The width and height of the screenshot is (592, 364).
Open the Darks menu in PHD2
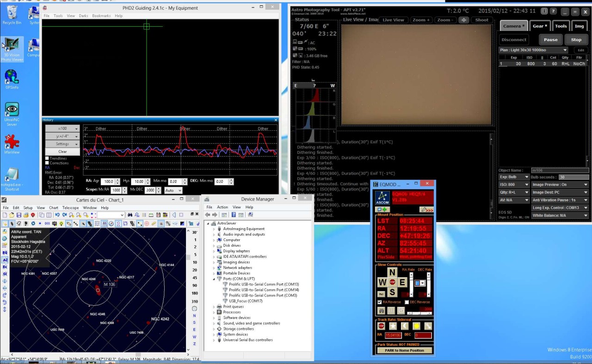click(x=83, y=16)
